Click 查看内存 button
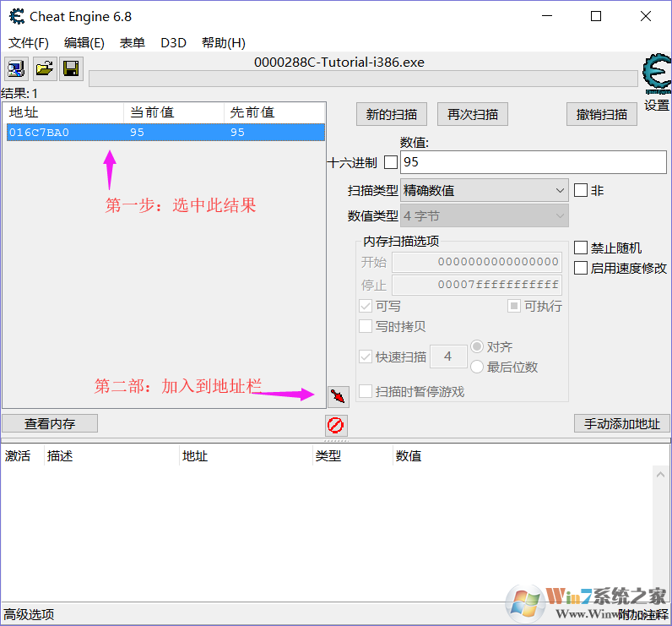The width and height of the screenshot is (672, 626). [x=50, y=423]
